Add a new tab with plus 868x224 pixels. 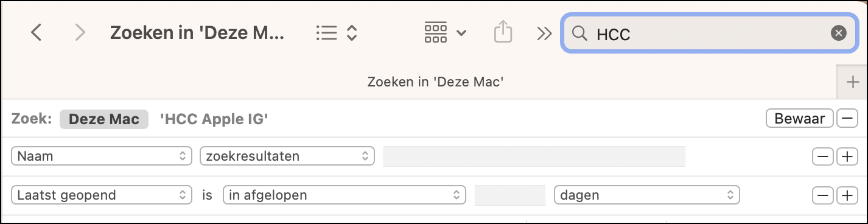(852, 81)
